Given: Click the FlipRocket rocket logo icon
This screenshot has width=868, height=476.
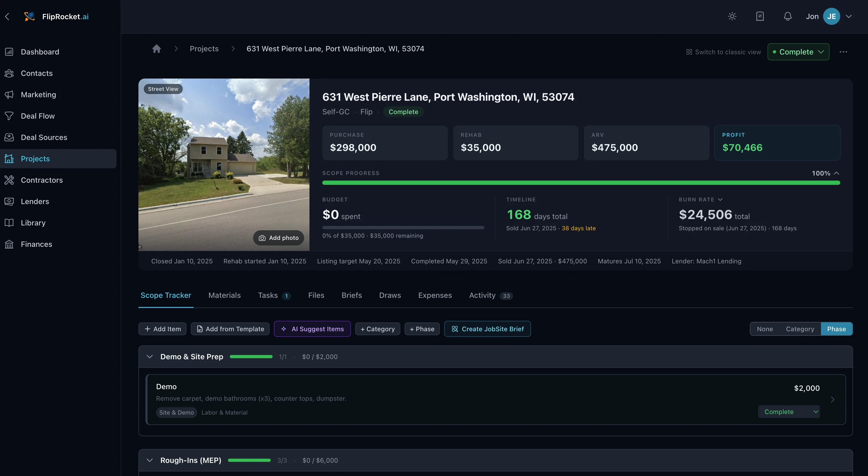Looking at the screenshot, I should [29, 17].
